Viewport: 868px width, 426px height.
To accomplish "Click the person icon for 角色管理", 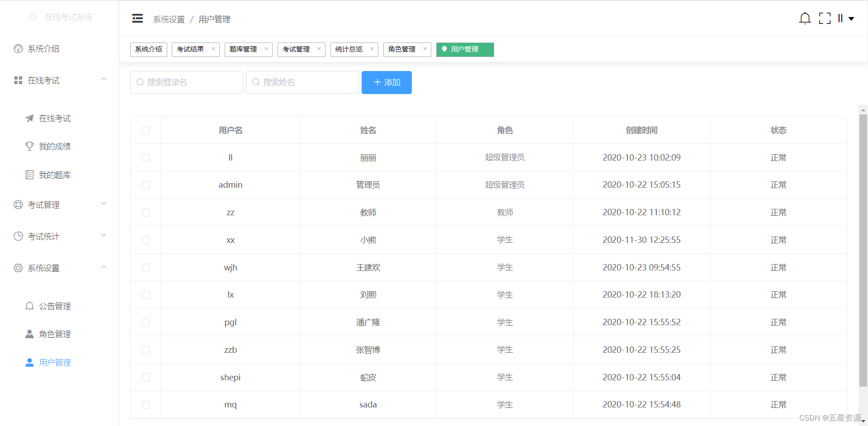I will 29,334.
